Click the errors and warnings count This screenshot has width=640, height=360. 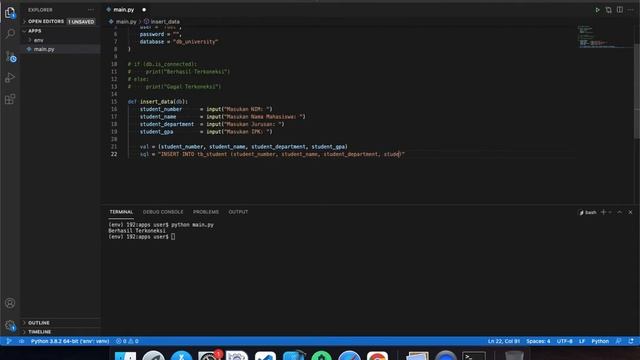point(127,341)
